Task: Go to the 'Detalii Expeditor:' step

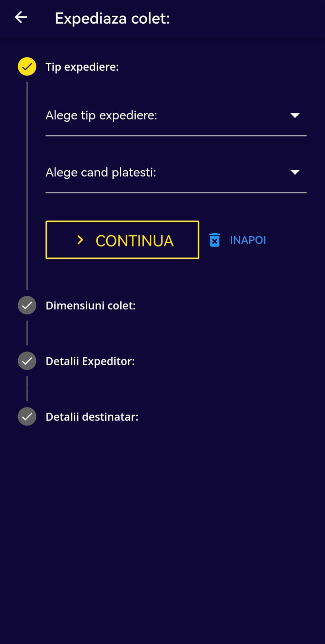Action: (90, 361)
